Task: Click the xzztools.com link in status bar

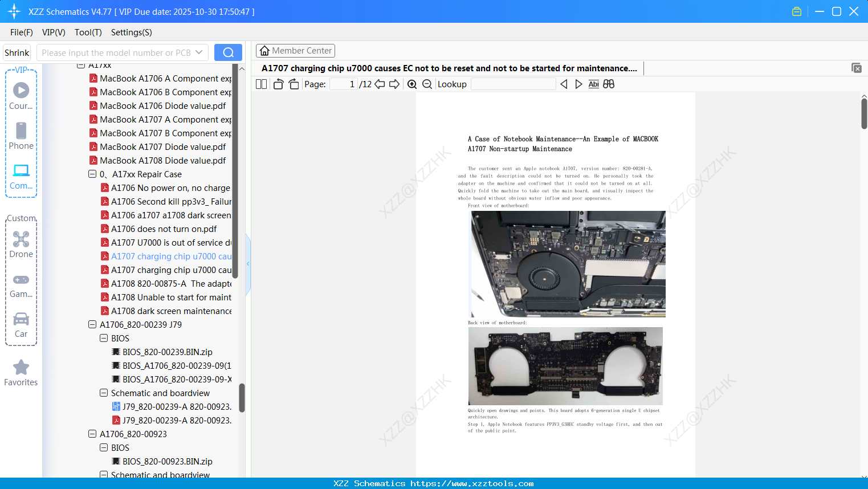Action: pyautogui.click(x=472, y=484)
